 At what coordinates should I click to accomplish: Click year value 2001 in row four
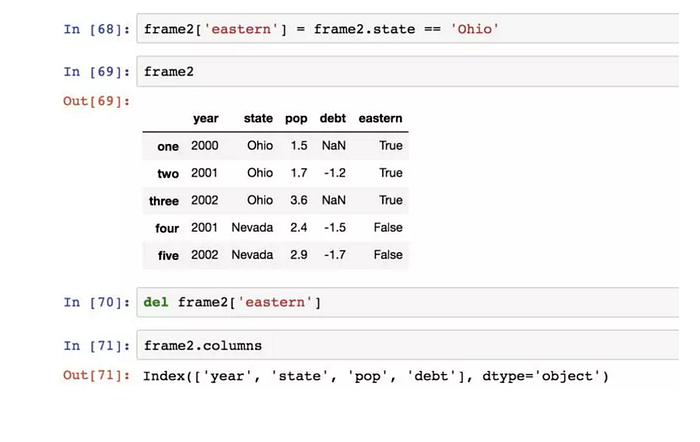[204, 227]
